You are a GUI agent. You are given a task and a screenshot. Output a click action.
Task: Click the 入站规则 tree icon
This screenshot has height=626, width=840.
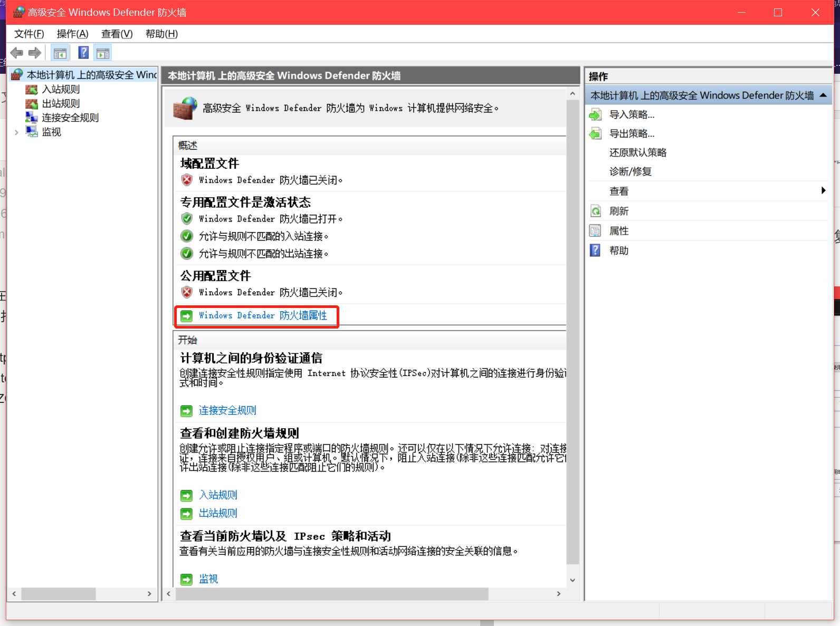pyautogui.click(x=32, y=90)
